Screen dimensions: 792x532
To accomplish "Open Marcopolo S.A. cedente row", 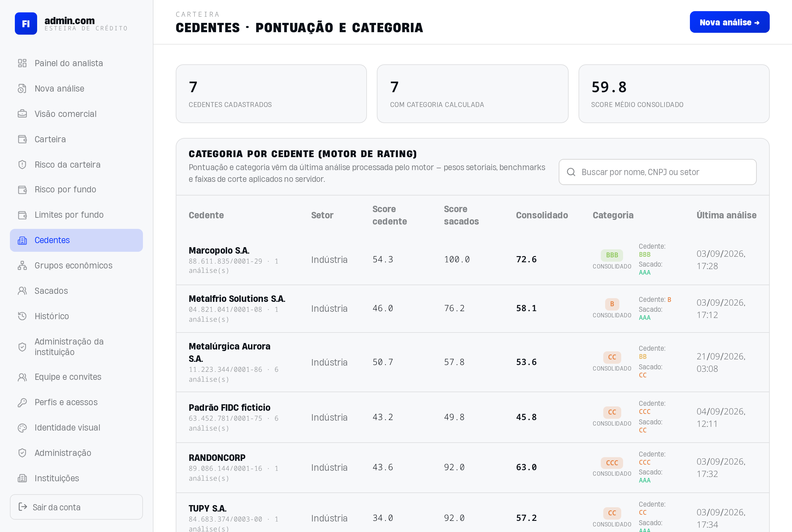I will click(x=472, y=260).
